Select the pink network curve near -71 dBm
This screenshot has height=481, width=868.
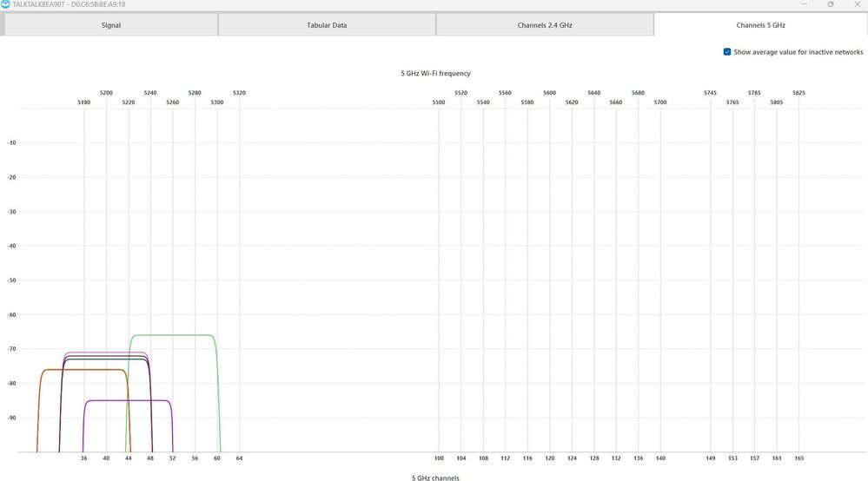click(x=104, y=353)
